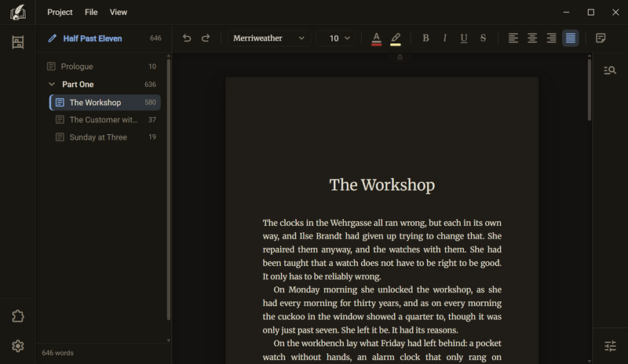Click the editor vertical scrollbar thumb
The image size is (628, 364).
click(x=590, y=90)
